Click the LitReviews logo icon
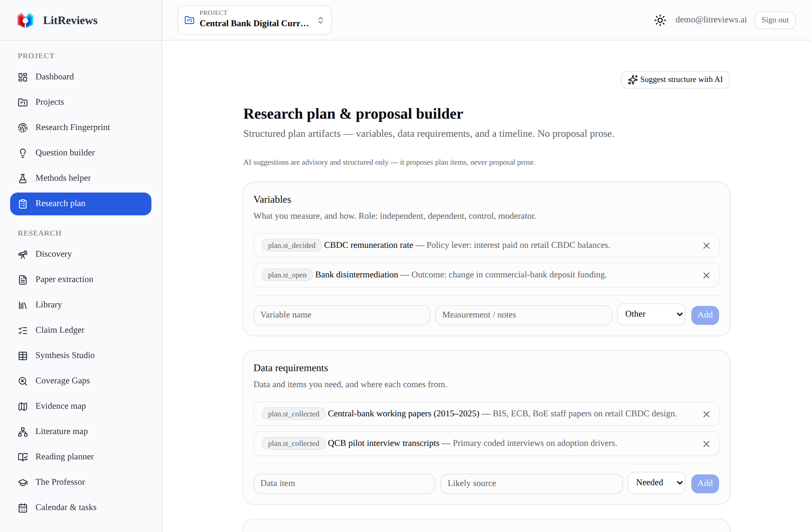 click(25, 20)
